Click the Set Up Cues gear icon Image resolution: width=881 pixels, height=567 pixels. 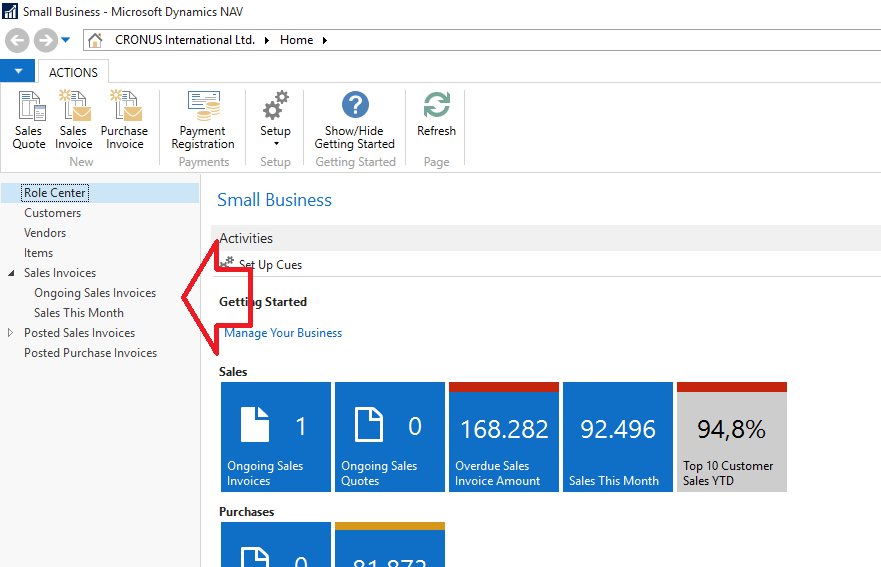(228, 264)
